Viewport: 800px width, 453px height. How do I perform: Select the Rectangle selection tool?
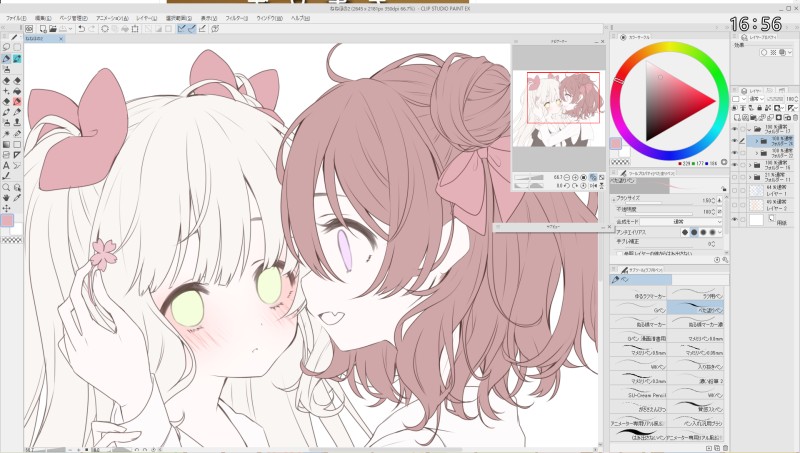point(17,47)
